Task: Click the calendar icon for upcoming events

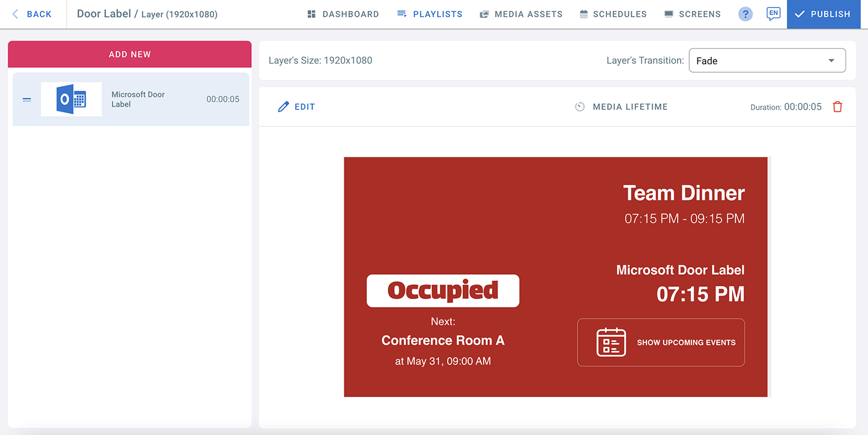Action: 611,342
